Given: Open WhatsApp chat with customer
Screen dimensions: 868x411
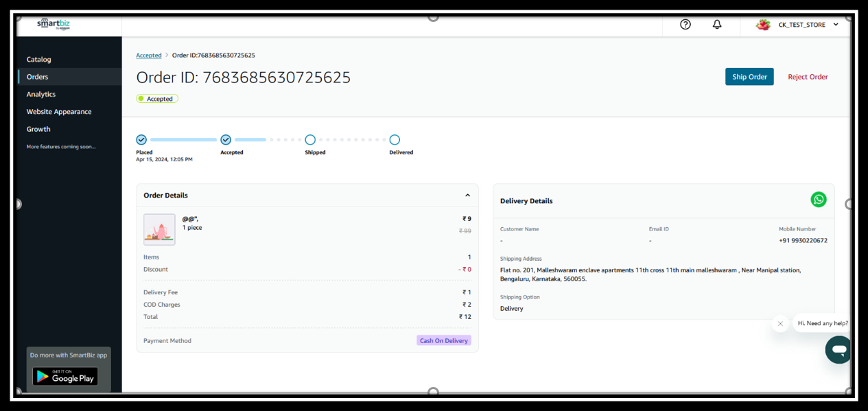Looking at the screenshot, I should pos(819,200).
